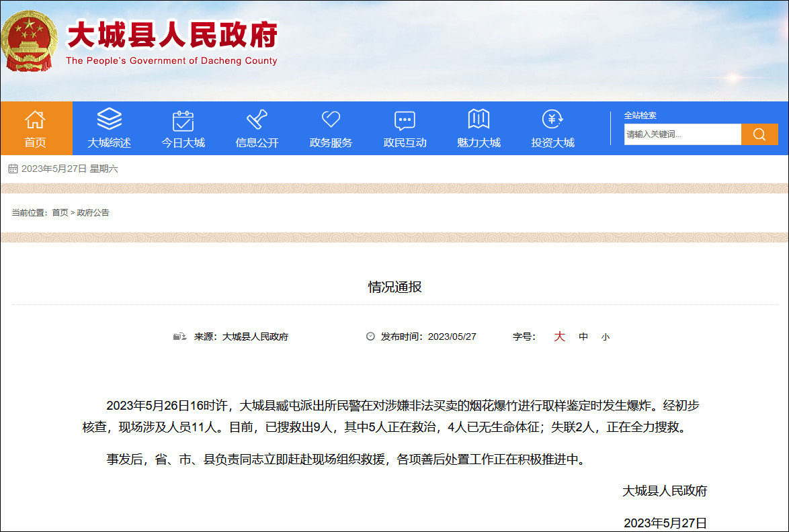The height and width of the screenshot is (532, 789).
Task: Click the calendar icon beside the date
Action: click(x=13, y=169)
